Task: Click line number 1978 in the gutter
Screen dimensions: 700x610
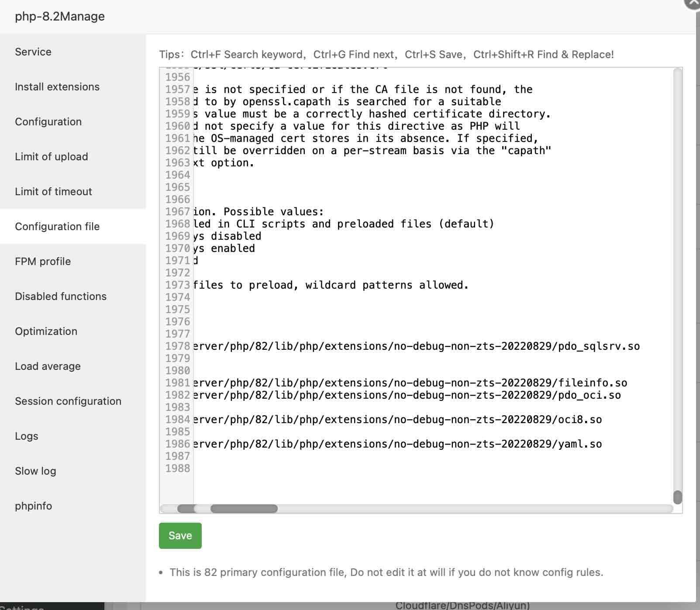Action: (177, 346)
